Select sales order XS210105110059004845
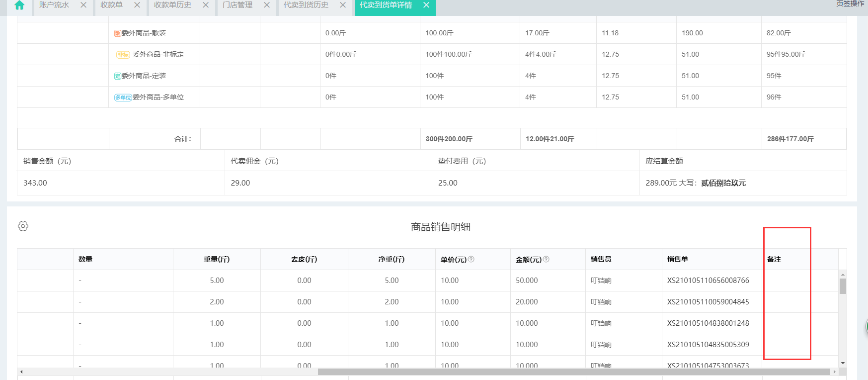This screenshot has width=868, height=380. (x=708, y=302)
